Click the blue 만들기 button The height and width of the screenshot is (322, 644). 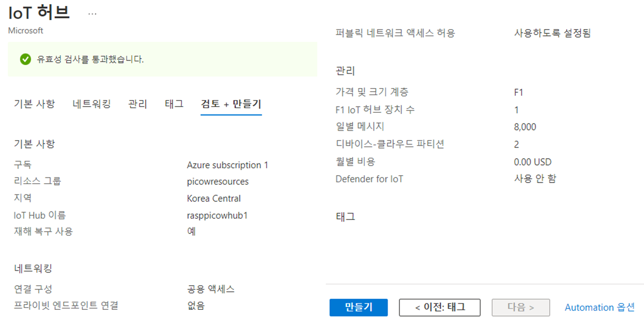tap(359, 308)
